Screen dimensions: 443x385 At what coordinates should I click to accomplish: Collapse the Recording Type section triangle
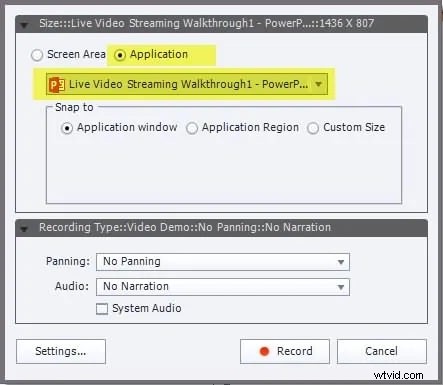pyautogui.click(x=24, y=229)
